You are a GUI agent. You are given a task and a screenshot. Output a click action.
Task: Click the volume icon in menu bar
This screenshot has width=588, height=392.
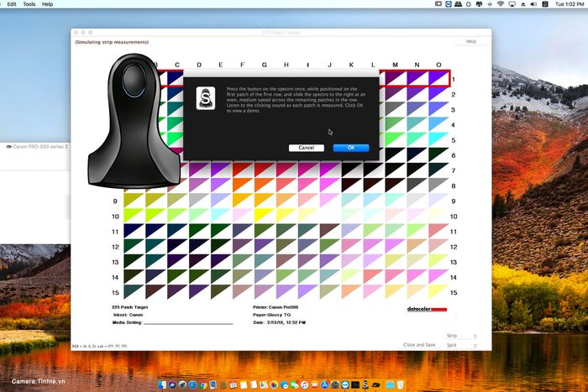click(x=533, y=4)
